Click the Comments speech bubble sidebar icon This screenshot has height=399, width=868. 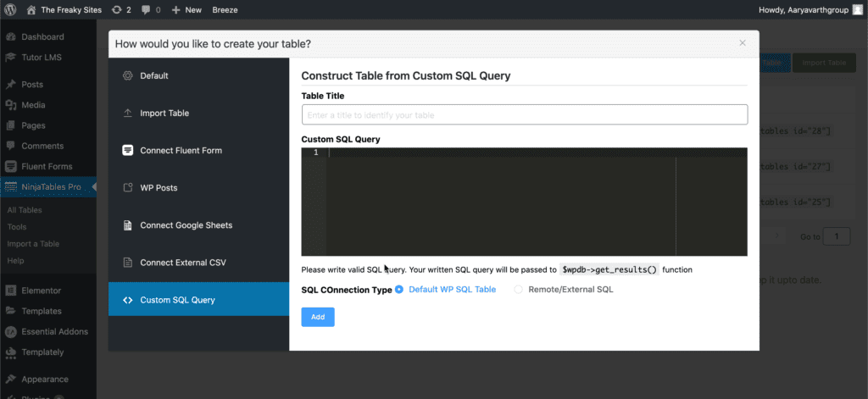pos(10,146)
